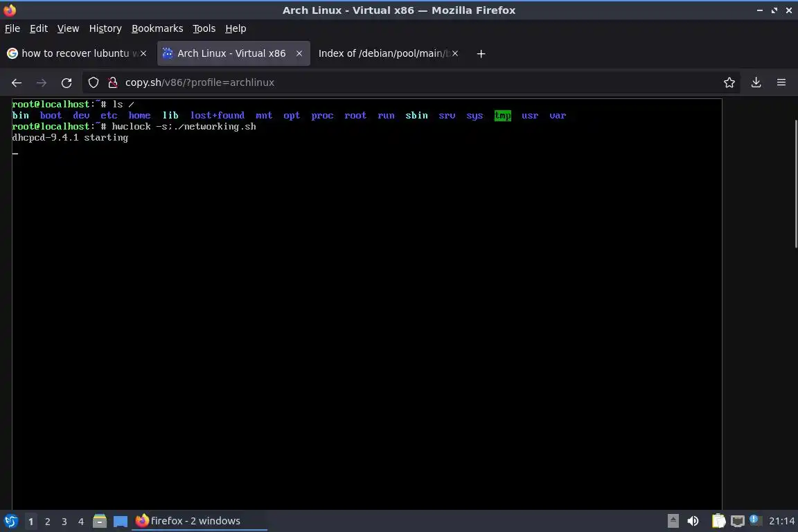Close the Index of /debian/pool tab

tap(455, 53)
